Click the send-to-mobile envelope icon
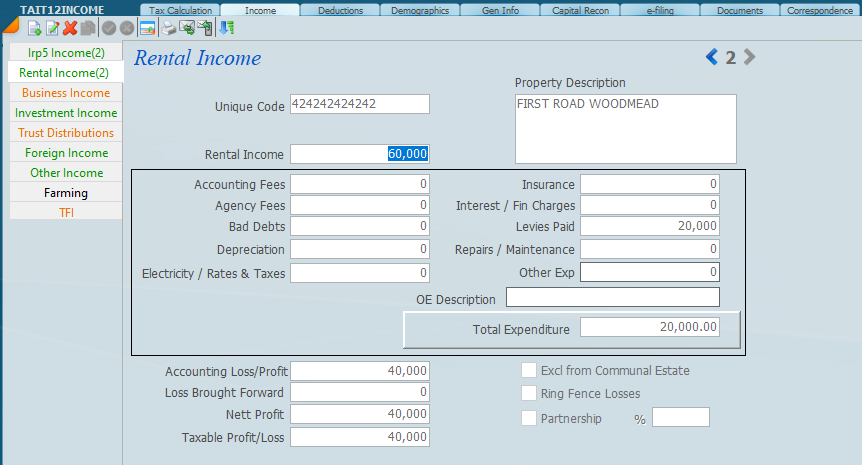 (205, 28)
